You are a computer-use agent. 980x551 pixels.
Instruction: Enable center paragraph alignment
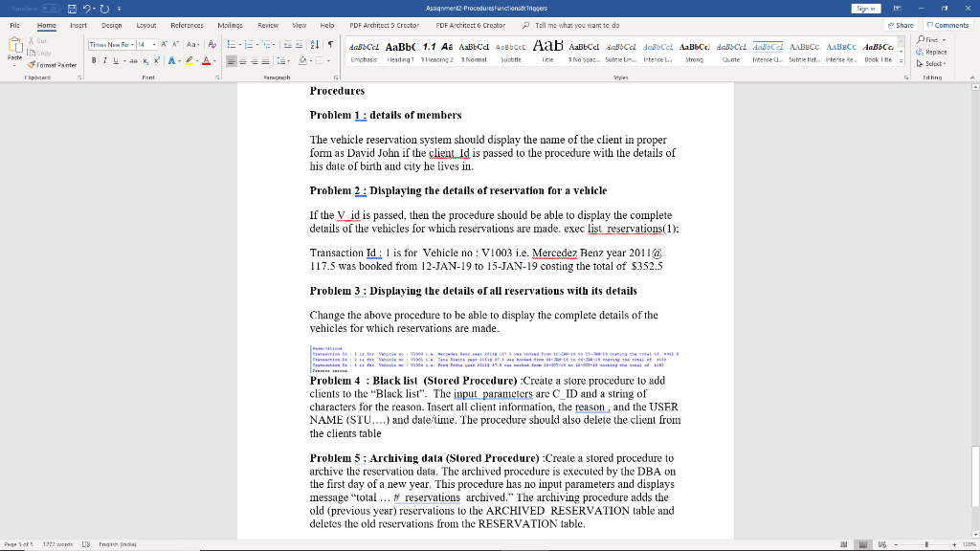(242, 60)
